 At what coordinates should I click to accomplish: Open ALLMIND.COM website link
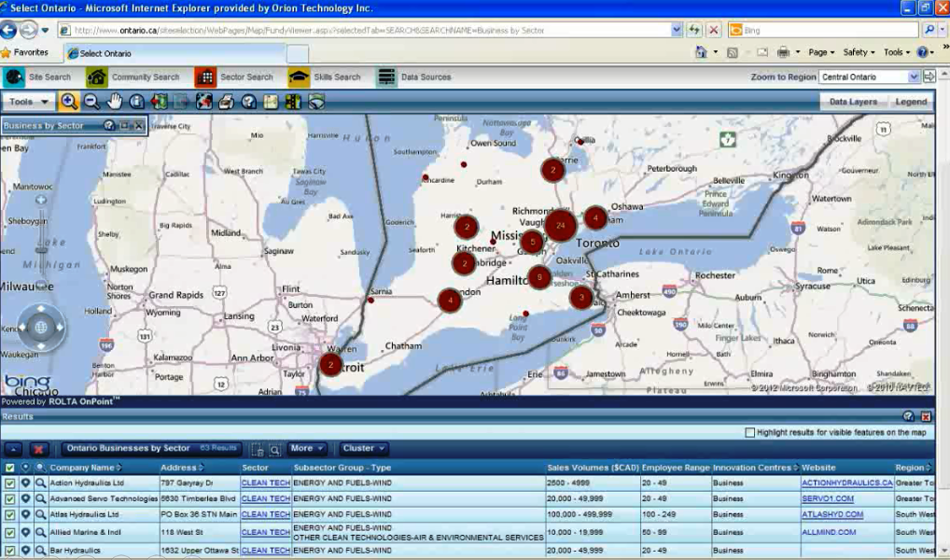(x=829, y=533)
